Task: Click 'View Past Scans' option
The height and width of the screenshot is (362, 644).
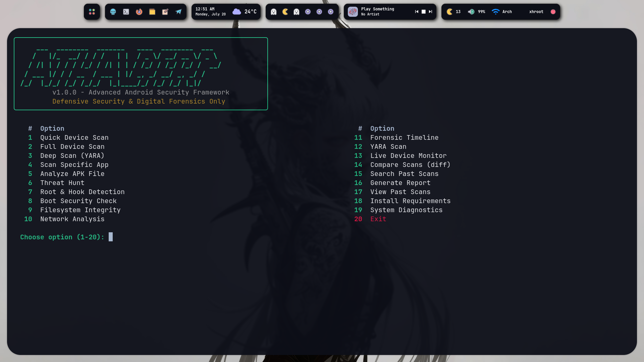Action: point(400,192)
